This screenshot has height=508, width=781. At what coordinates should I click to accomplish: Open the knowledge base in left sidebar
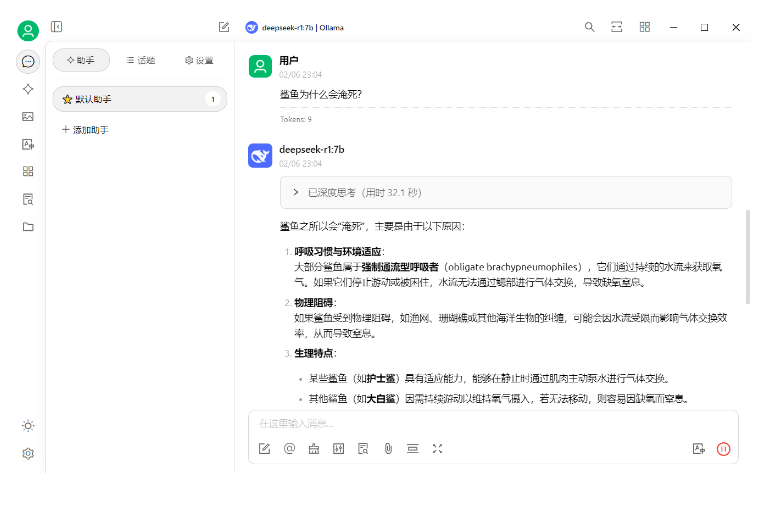pyautogui.click(x=28, y=199)
